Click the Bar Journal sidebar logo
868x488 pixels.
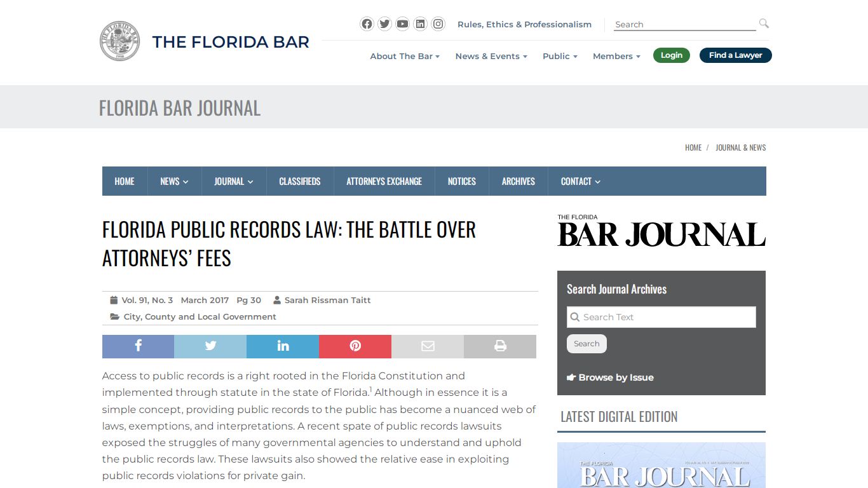[x=661, y=231]
